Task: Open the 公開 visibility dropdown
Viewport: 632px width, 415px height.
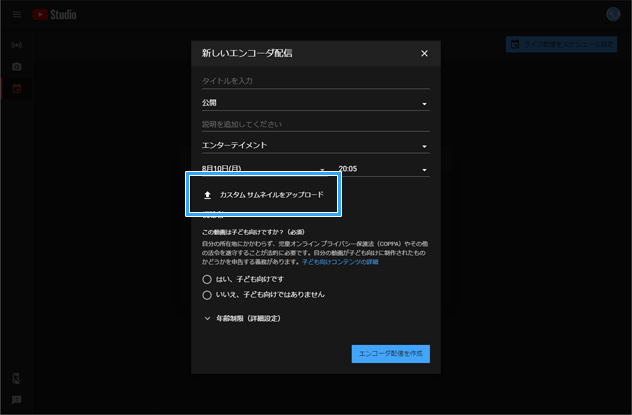Action: tap(315, 102)
